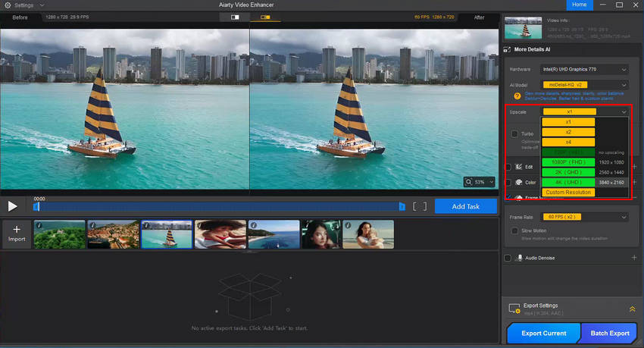Click the Color palette icon
Viewport: 644px width, 348px height.
point(519,183)
